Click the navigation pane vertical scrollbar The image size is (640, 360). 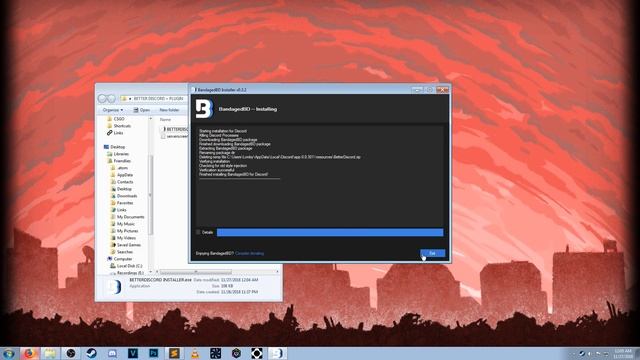point(151,195)
